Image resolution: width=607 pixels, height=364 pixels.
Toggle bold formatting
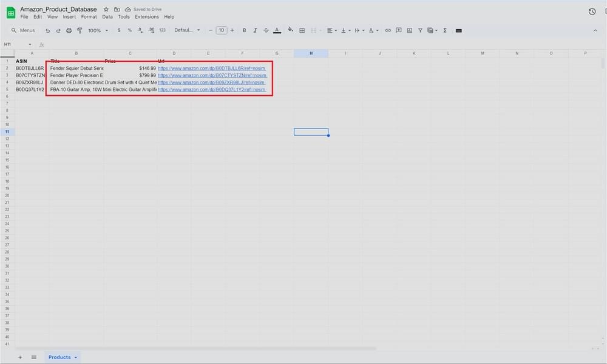pyautogui.click(x=243, y=30)
